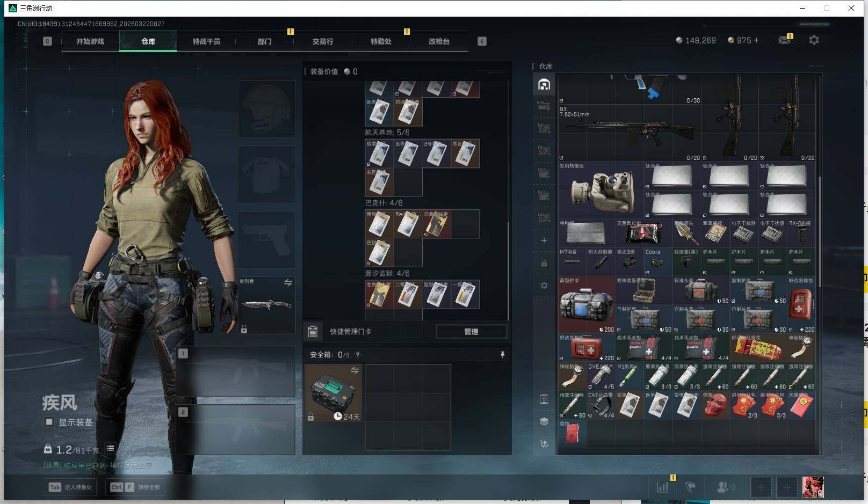Viewport: 868px width, 504px height.
Task: Click primary weapon slot 1
Action: (x=236, y=371)
